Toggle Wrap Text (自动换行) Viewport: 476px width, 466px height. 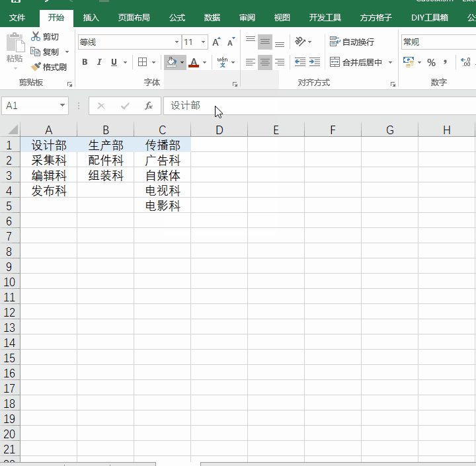click(352, 42)
